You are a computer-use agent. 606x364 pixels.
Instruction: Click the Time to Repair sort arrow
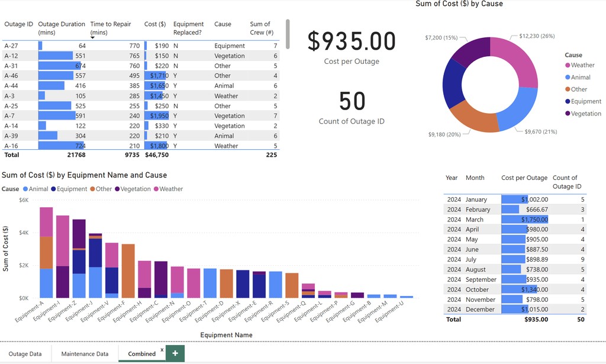point(92,37)
